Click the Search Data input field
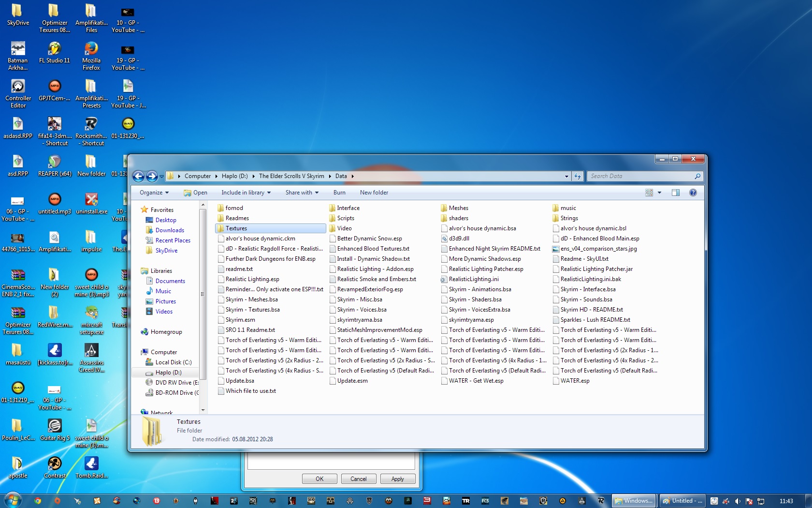The image size is (812, 508). [645, 176]
